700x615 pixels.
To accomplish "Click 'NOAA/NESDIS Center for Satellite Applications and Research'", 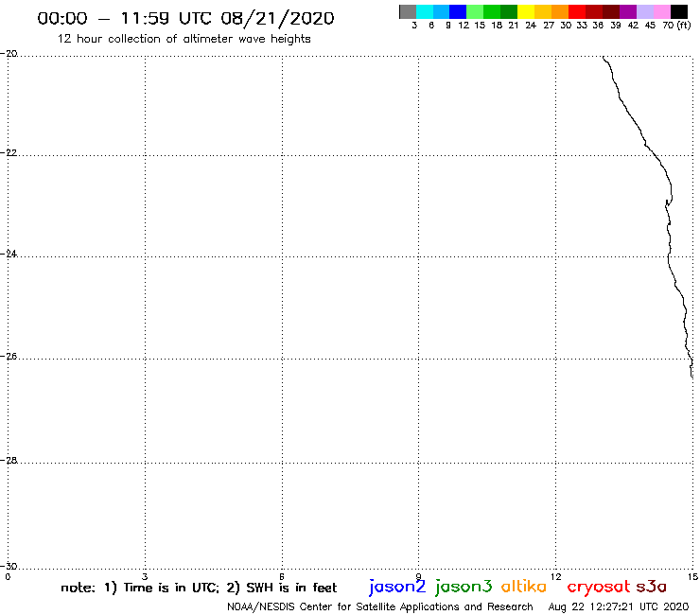I will click(x=380, y=606).
